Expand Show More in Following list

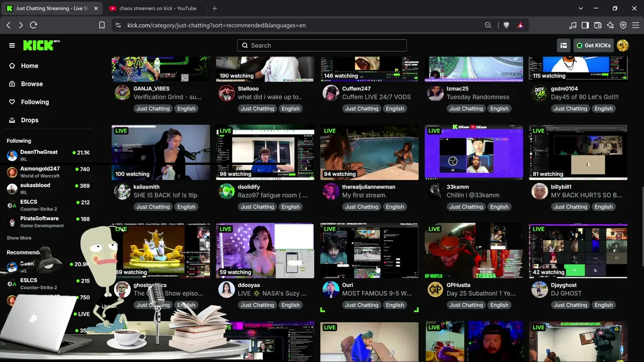(19, 238)
